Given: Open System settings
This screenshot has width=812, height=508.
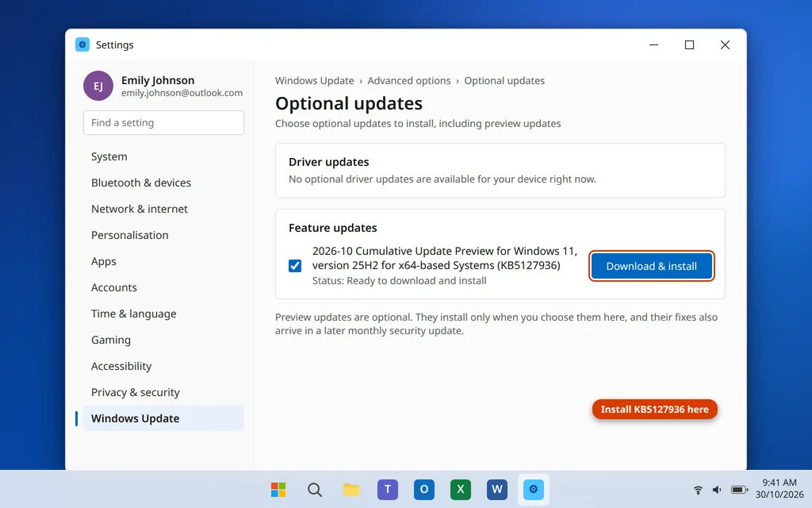Looking at the screenshot, I should (163, 156).
